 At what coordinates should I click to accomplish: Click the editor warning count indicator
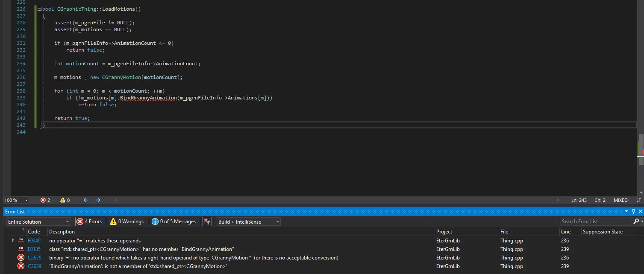click(x=65, y=200)
